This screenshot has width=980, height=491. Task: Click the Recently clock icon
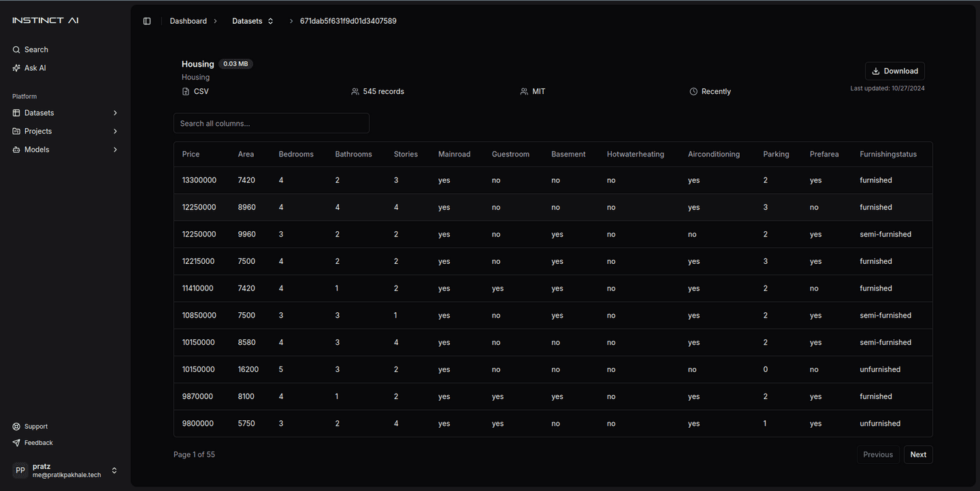tap(693, 91)
